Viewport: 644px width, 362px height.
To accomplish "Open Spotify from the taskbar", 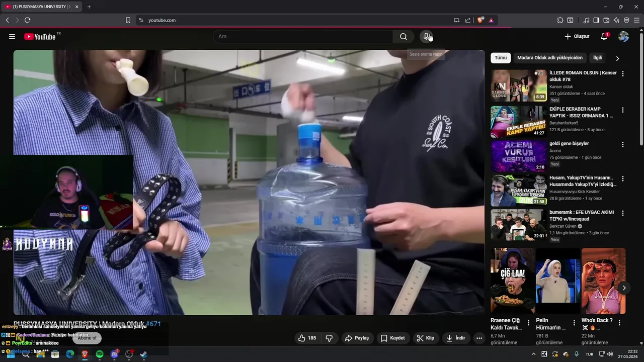I will point(100,354).
